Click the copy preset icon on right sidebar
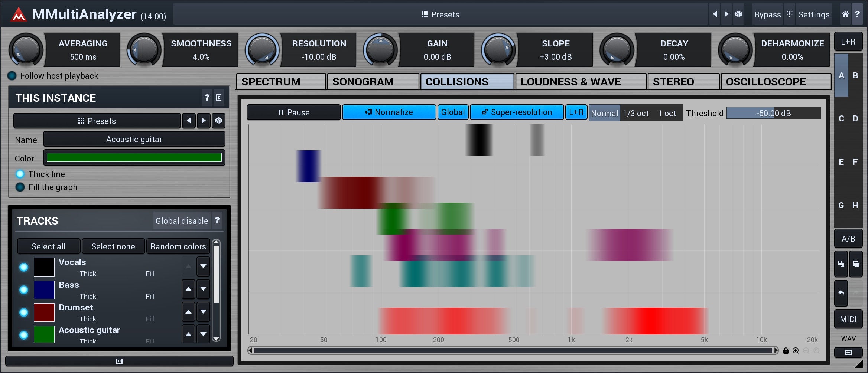This screenshot has height=373, width=868. 841,264
